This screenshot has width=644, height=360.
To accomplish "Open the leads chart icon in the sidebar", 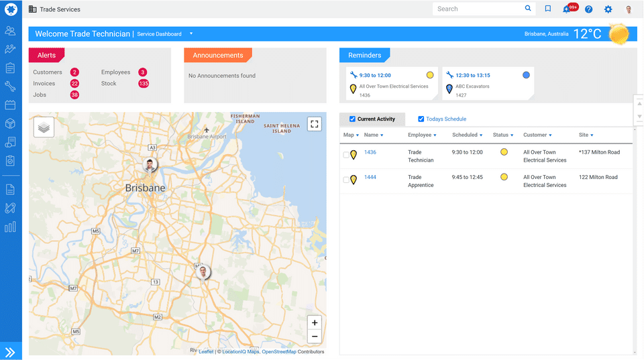I will coord(10,49).
